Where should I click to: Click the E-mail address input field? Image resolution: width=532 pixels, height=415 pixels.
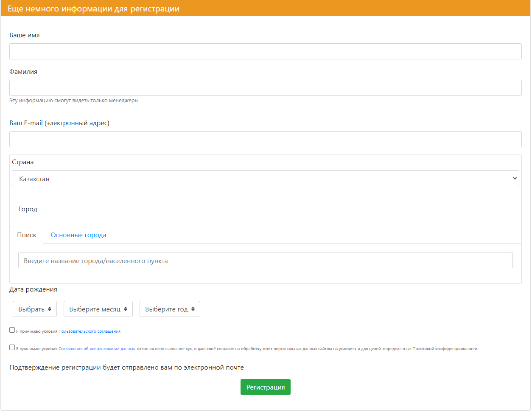265,139
